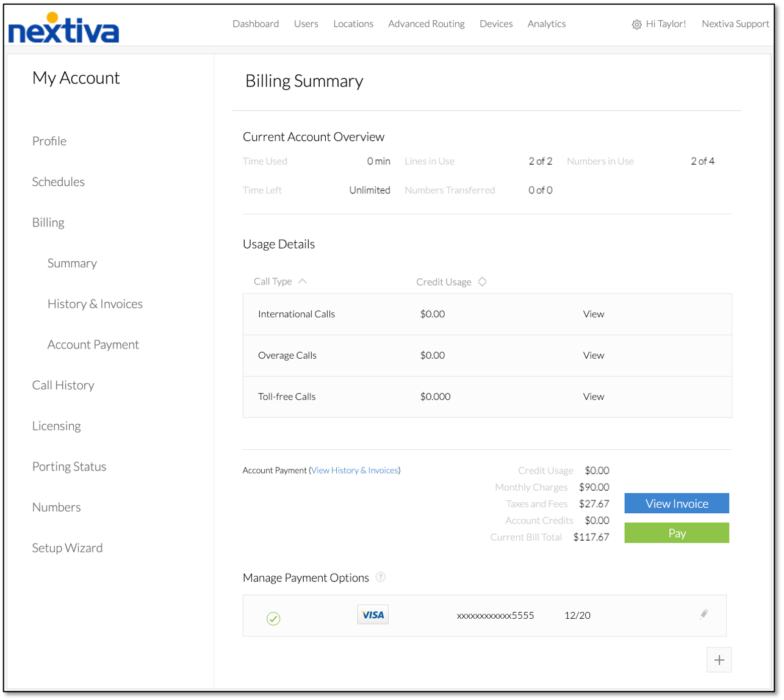Open the View History & Invoices link
The image size is (784, 700).
[355, 471]
